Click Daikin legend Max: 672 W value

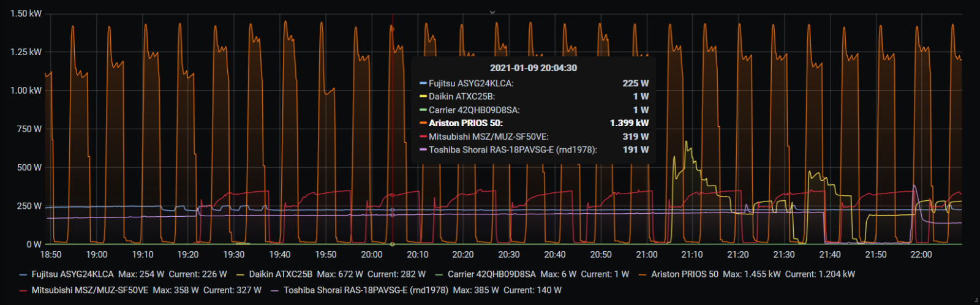340,274
